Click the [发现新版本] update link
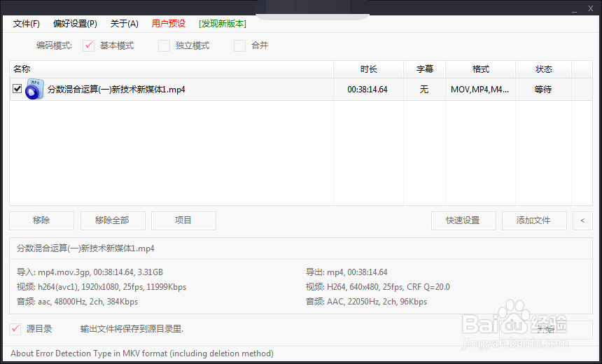Viewport: 602px width, 364px height. pos(223,24)
